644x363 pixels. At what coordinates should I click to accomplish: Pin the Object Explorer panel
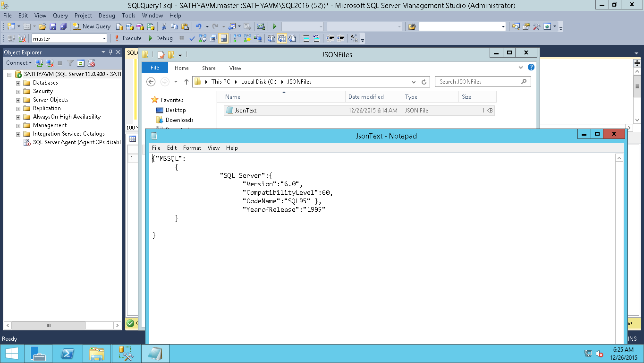(110, 52)
